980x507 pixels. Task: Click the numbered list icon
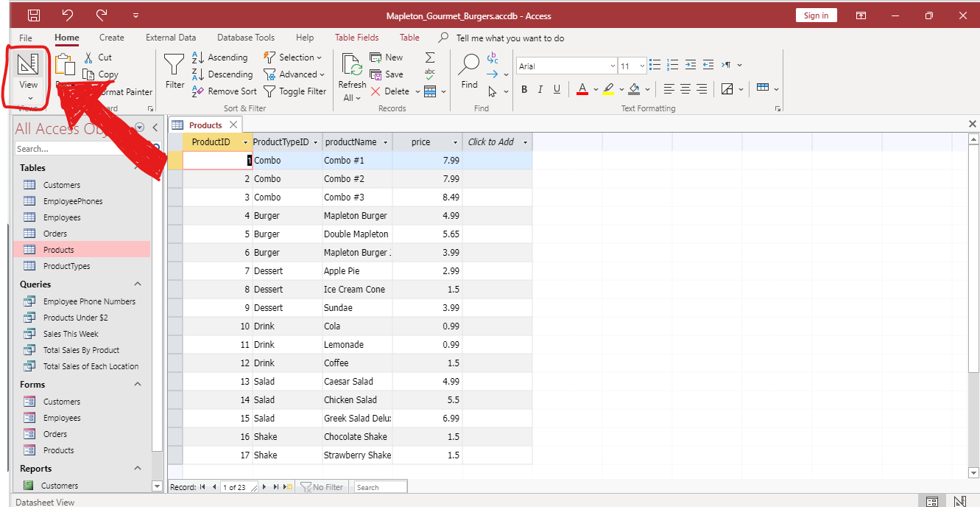[x=672, y=65]
